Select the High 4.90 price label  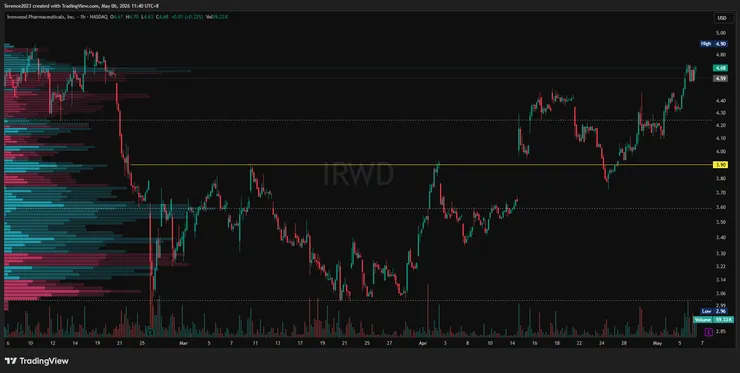coord(714,43)
